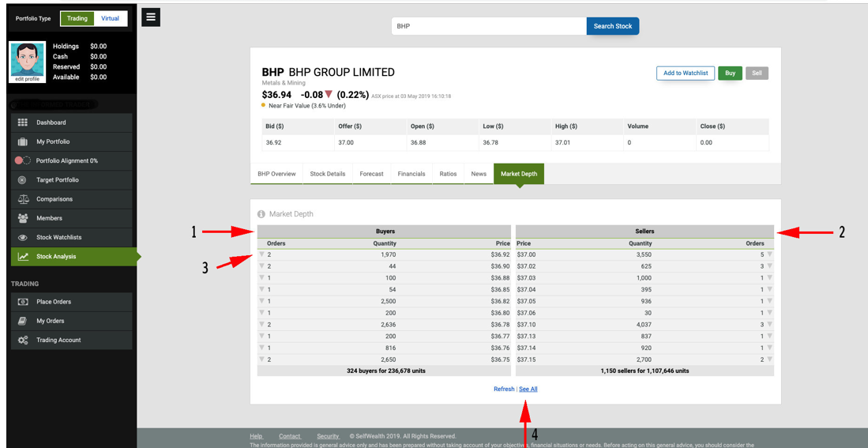Expand buyer orders at $36.78
The width and height of the screenshot is (868, 448).
[x=262, y=325]
